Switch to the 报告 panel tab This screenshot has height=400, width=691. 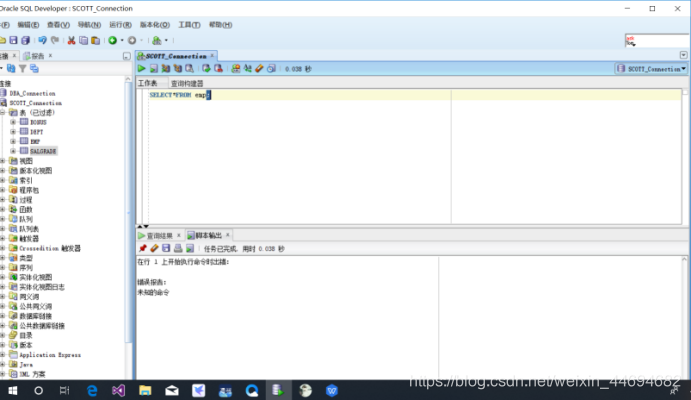[x=37, y=56]
